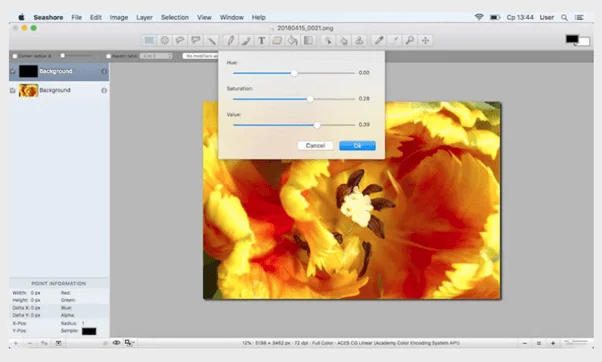Adjust the Saturation slider
The width and height of the screenshot is (602, 362).
pos(294,99)
